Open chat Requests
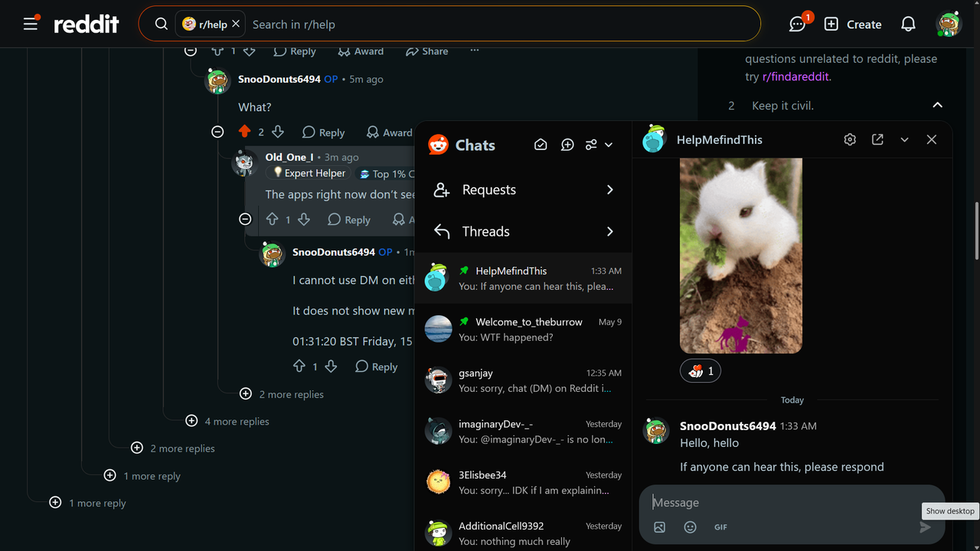This screenshot has width=980, height=551. pos(524,190)
